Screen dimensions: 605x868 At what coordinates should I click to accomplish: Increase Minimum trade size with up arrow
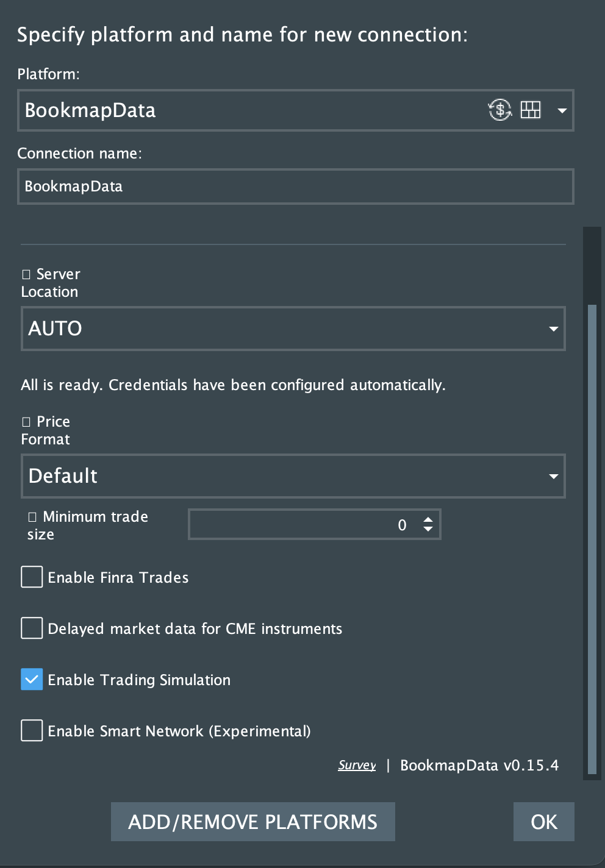(x=428, y=519)
